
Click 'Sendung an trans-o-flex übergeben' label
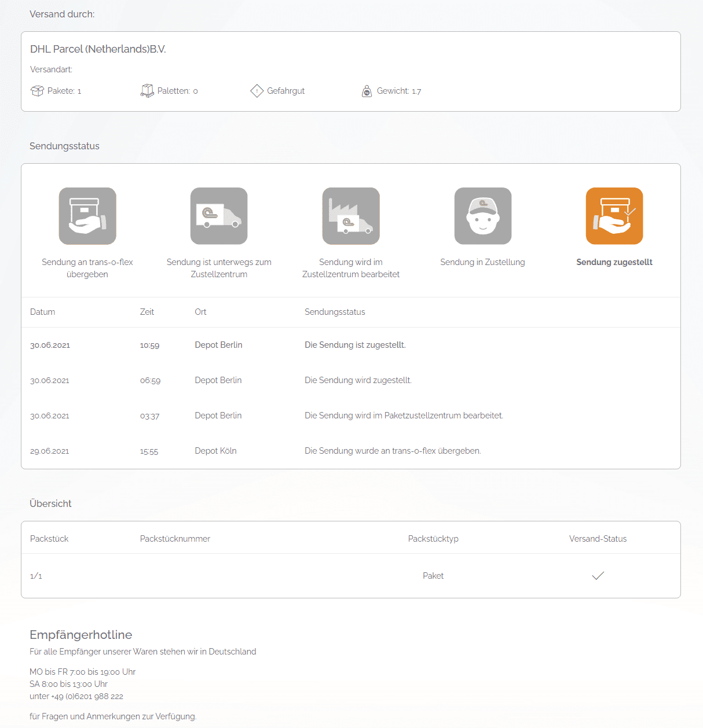tap(87, 268)
